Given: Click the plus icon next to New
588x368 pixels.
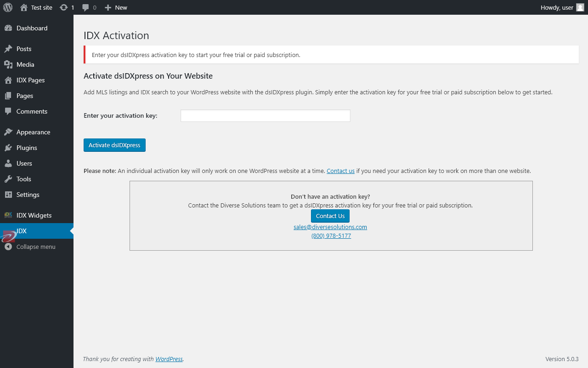Looking at the screenshot, I should pos(108,7).
